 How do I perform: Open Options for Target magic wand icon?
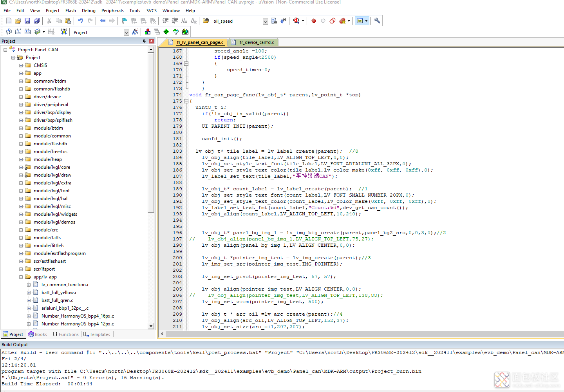coord(135,32)
